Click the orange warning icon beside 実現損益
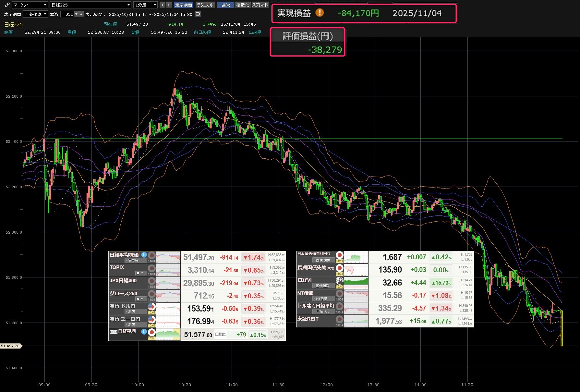The width and height of the screenshot is (580, 392). [320, 13]
